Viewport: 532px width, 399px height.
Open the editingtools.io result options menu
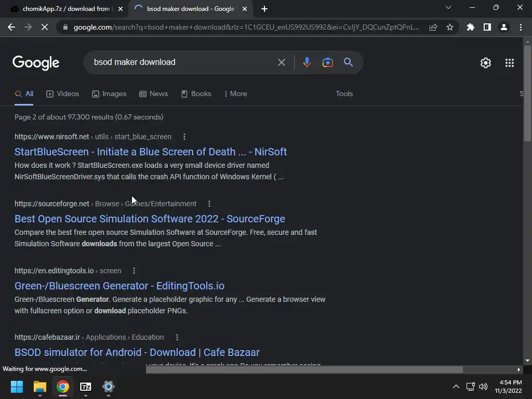pyautogui.click(x=134, y=271)
